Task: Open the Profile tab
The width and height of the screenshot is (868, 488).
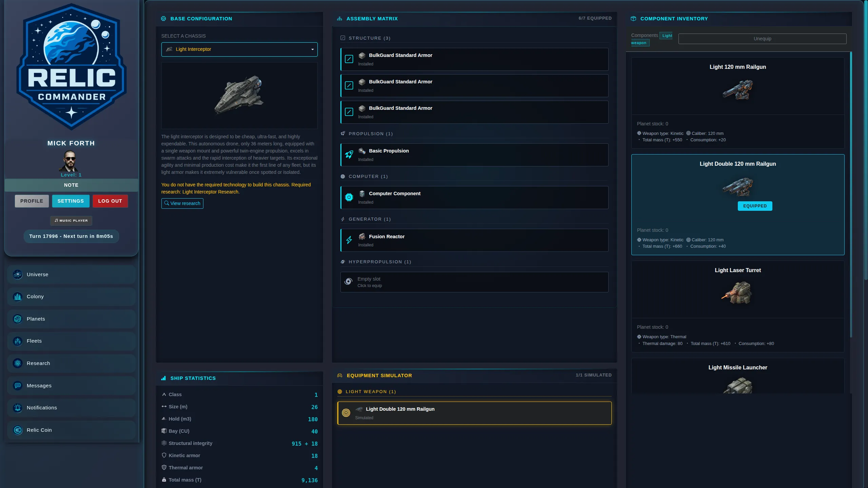Action: (32, 201)
